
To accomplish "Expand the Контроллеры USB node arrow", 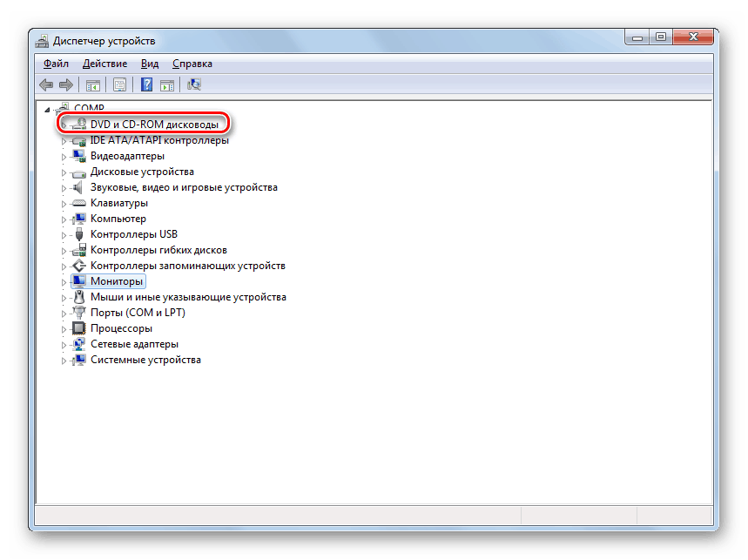I will coord(64,235).
